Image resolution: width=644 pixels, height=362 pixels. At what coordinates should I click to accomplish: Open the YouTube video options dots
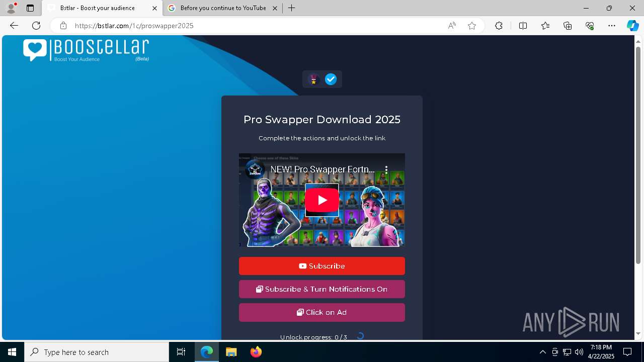386,169
